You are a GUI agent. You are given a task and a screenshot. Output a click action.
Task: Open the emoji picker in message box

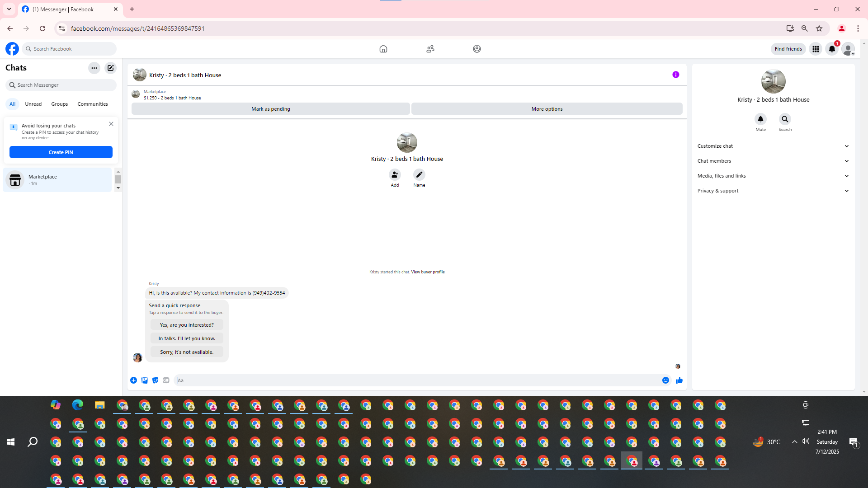coord(665,380)
